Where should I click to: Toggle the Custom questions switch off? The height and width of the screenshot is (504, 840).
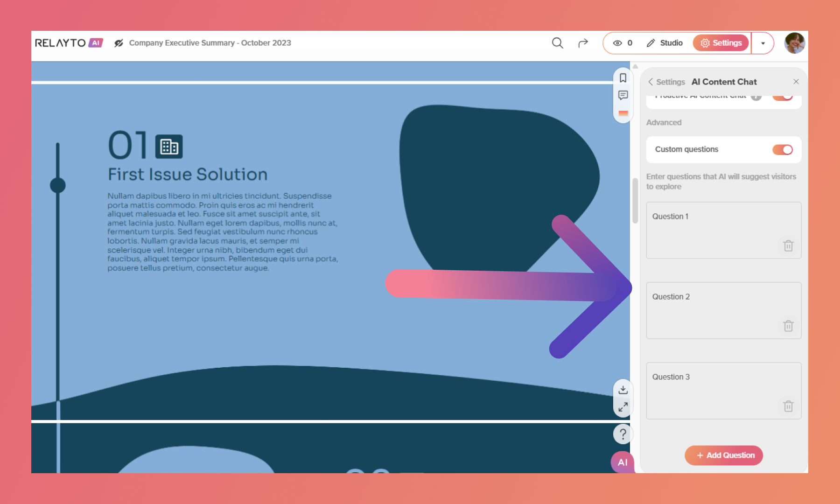[x=782, y=150]
